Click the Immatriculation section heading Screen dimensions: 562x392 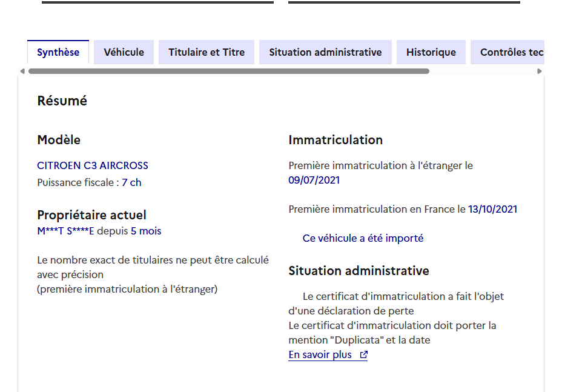(x=336, y=140)
